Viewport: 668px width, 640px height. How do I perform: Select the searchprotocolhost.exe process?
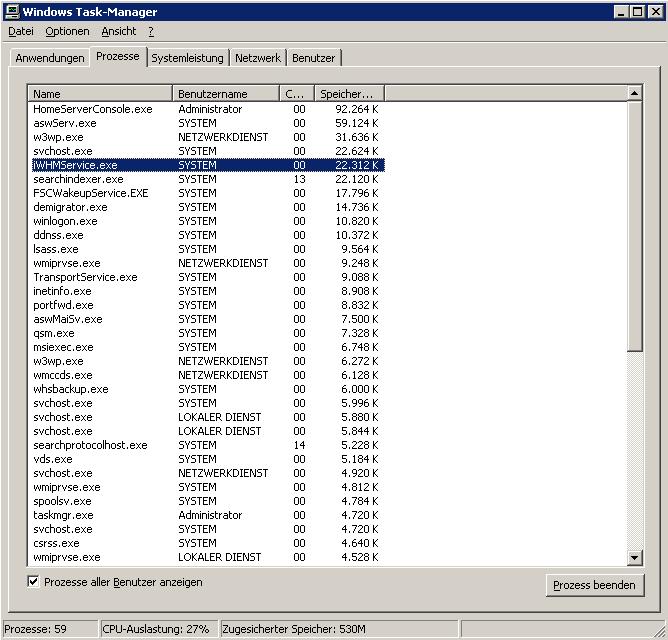point(208,445)
